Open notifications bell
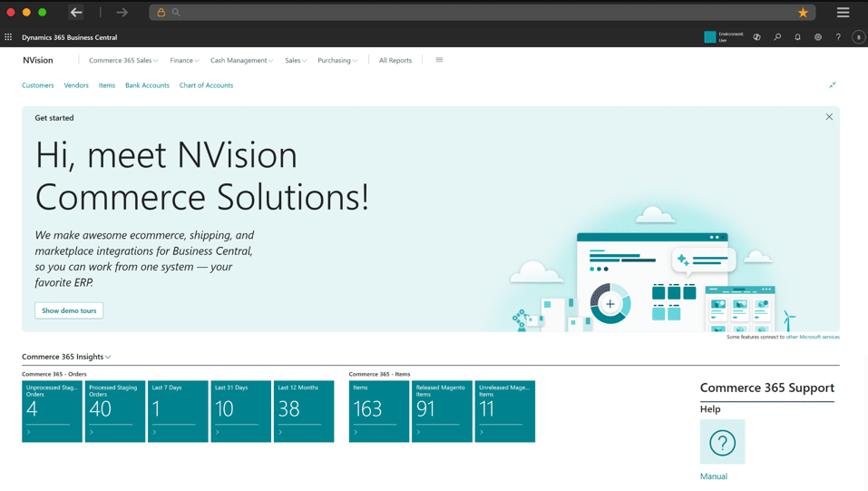This screenshot has width=868, height=491. pyautogui.click(x=797, y=37)
